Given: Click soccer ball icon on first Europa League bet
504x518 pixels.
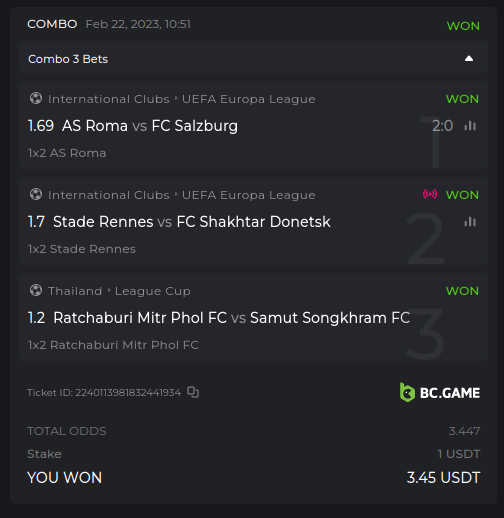Looking at the screenshot, I should coord(36,98).
